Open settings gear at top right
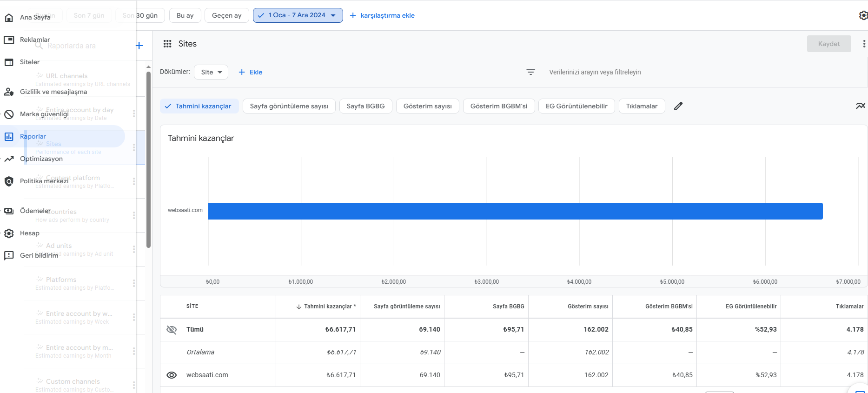 pos(863,15)
